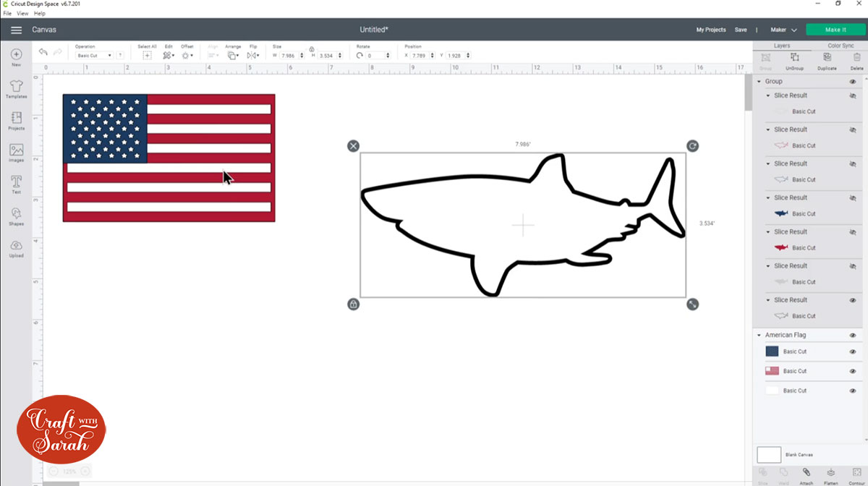Hide the Group layer

852,81
